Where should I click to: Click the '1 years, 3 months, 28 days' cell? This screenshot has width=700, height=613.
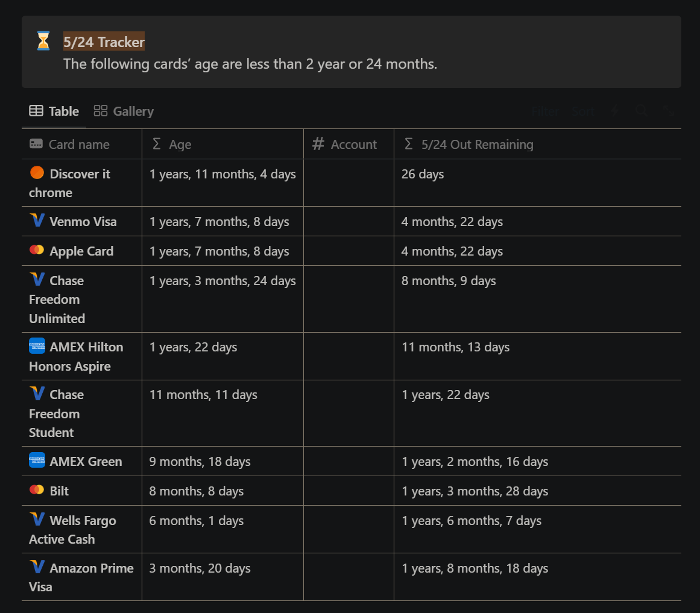point(537,491)
